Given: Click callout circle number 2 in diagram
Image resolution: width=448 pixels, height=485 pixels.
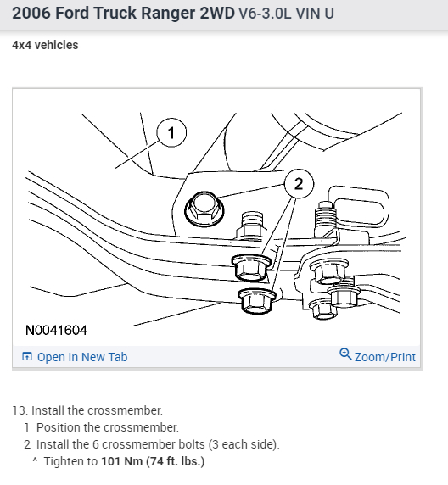Looking at the screenshot, I should 299,184.
